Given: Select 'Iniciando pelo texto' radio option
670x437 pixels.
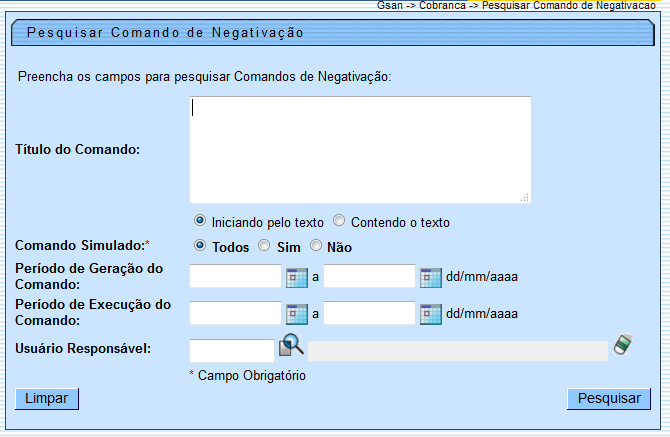Looking at the screenshot, I should tap(200, 221).
